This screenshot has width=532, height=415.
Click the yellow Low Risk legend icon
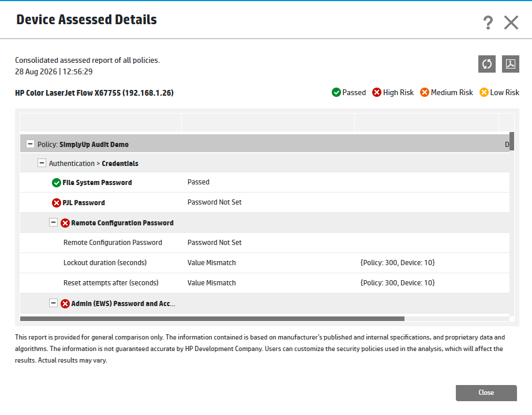[484, 92]
